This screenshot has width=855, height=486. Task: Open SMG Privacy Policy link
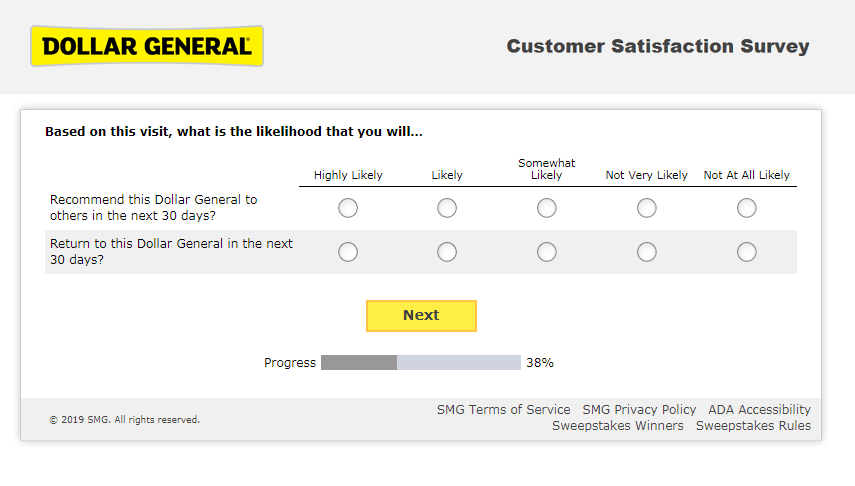pos(639,410)
